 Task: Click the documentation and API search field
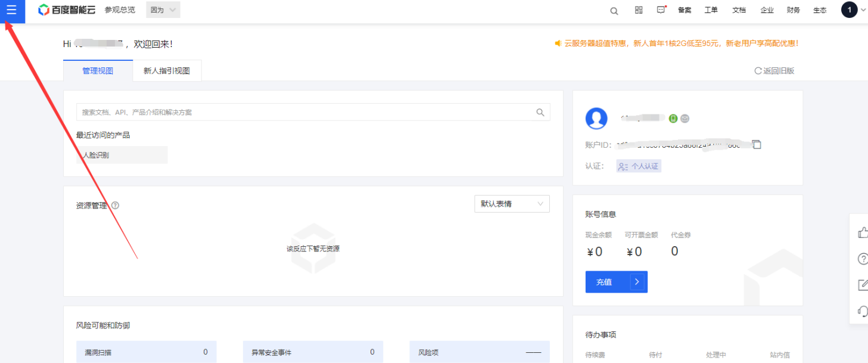coord(304,112)
